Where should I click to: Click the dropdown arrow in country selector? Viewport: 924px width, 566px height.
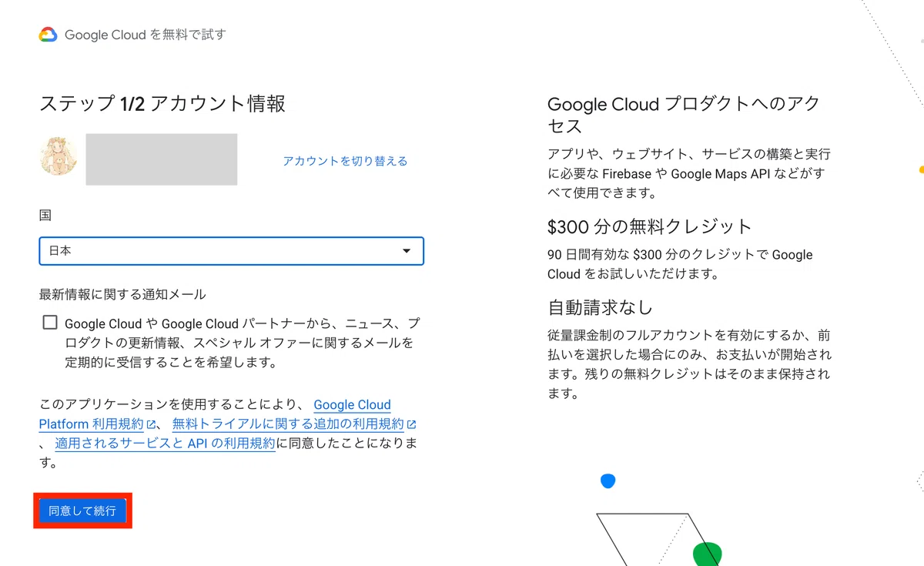[x=407, y=251]
